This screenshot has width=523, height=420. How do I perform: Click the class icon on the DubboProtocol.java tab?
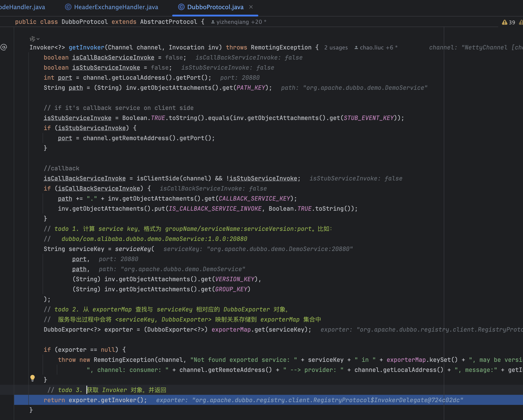point(181,7)
